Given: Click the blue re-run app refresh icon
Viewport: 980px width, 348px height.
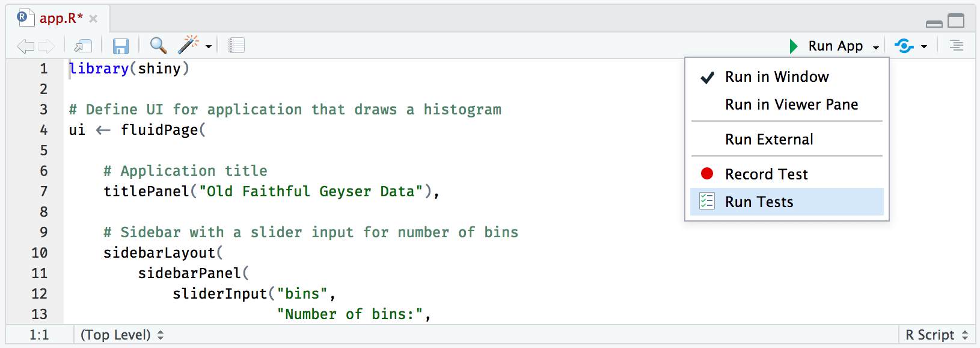Looking at the screenshot, I should (903, 45).
